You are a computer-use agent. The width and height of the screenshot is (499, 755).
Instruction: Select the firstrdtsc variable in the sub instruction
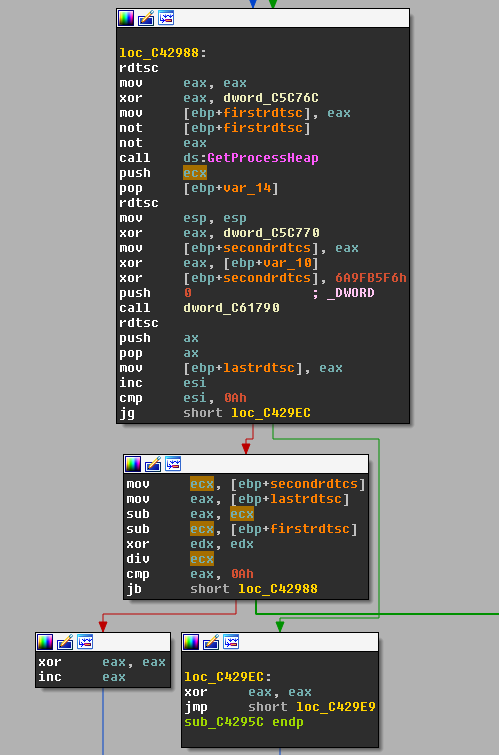(x=309, y=529)
